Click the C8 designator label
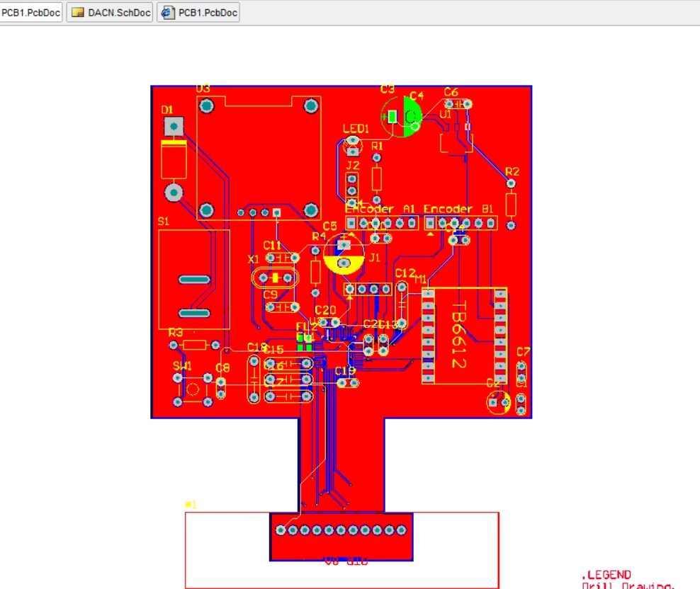This screenshot has height=589, width=700. [222, 368]
